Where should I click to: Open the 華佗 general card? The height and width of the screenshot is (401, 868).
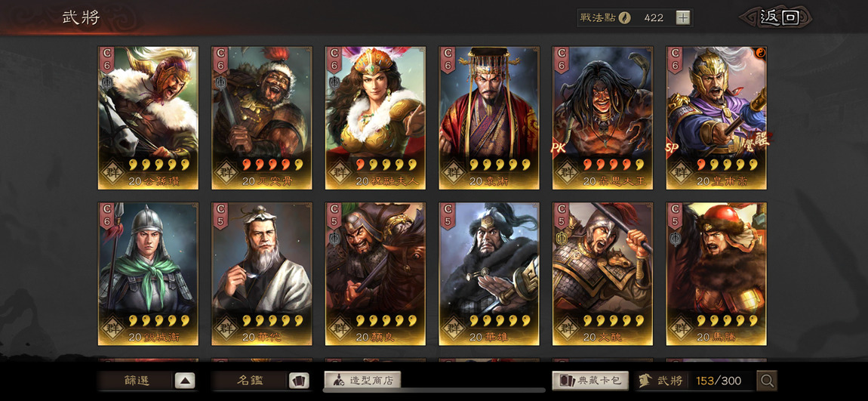pos(262,274)
